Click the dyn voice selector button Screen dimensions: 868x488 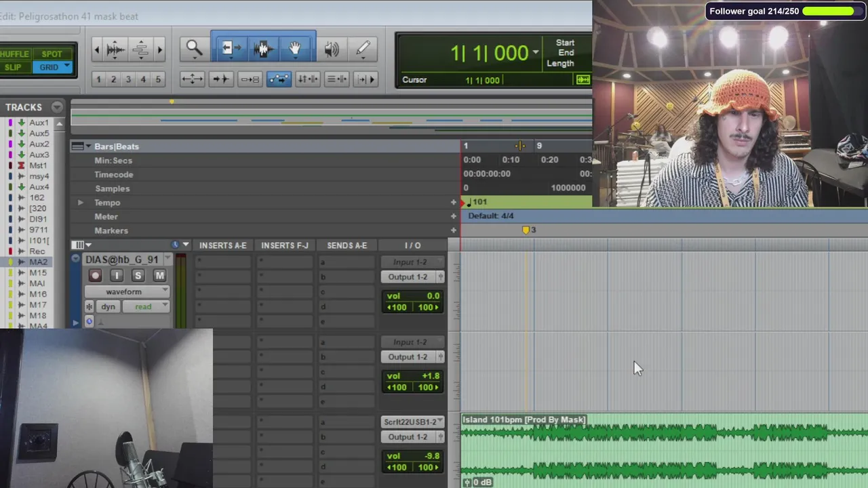[108, 307]
